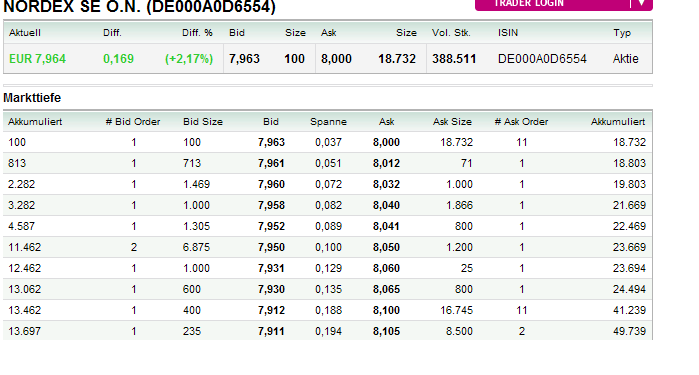699x375 pixels.
Task: Select bid price 7,961
Action: tap(271, 163)
